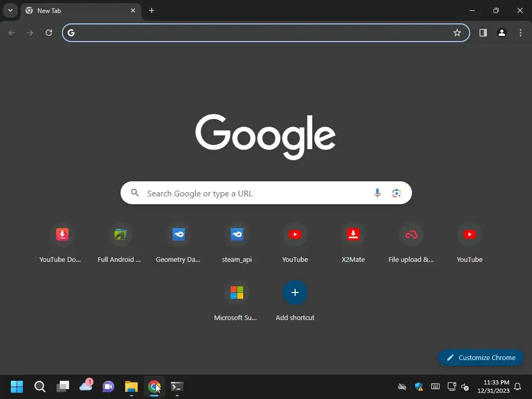Reload the page
532x399 pixels.
(49, 33)
